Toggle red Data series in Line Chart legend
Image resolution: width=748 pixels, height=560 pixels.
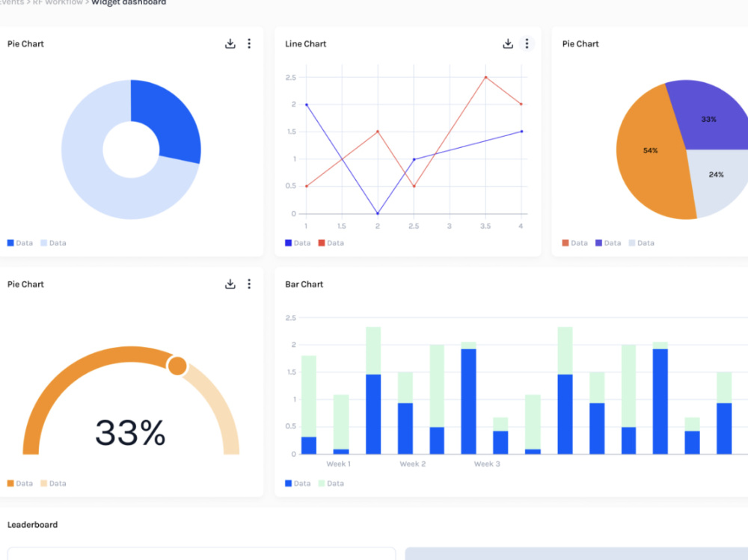coord(331,243)
